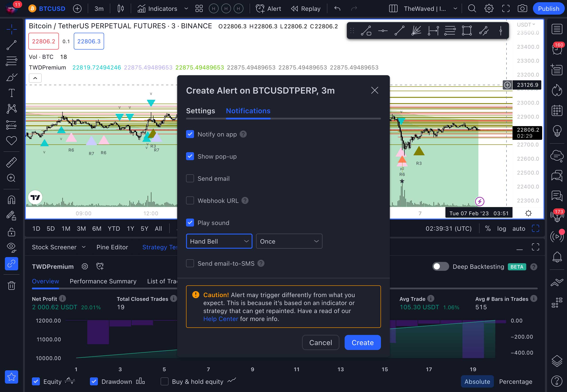567x392 pixels.
Task: Enable Send email notification
Action: 190,178
